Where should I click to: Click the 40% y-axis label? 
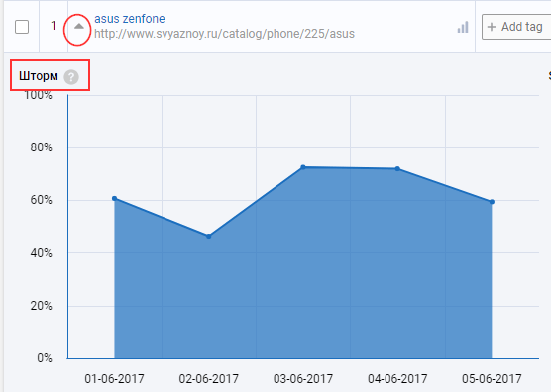pyautogui.click(x=41, y=253)
